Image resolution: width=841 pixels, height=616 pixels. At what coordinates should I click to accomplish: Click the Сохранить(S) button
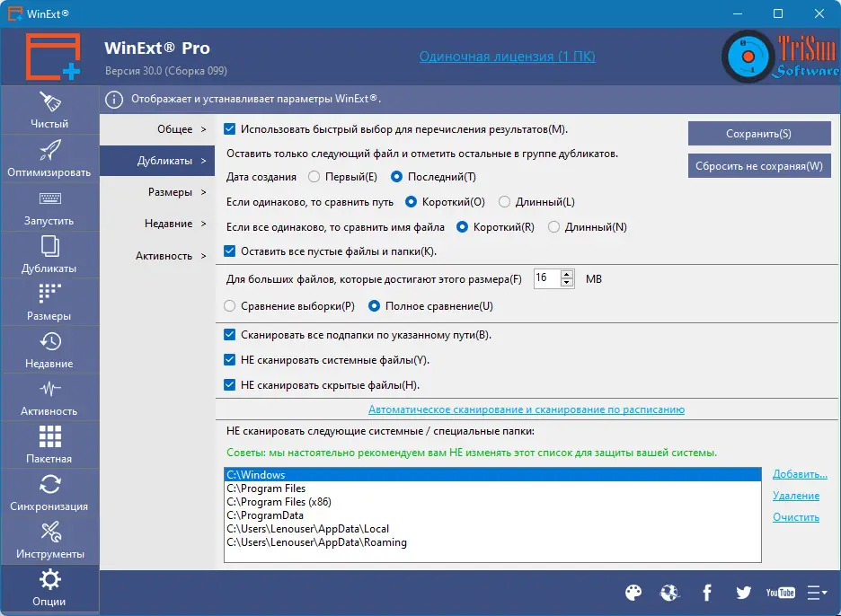tap(759, 134)
